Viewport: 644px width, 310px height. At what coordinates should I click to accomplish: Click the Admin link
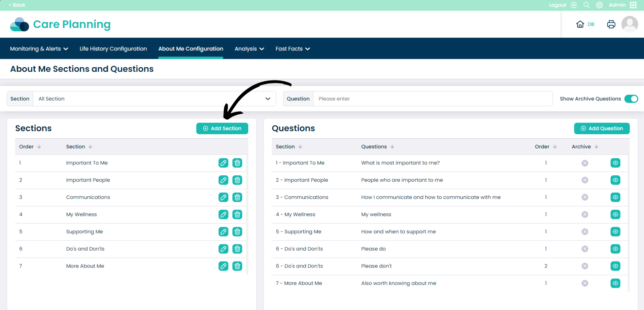617,5
